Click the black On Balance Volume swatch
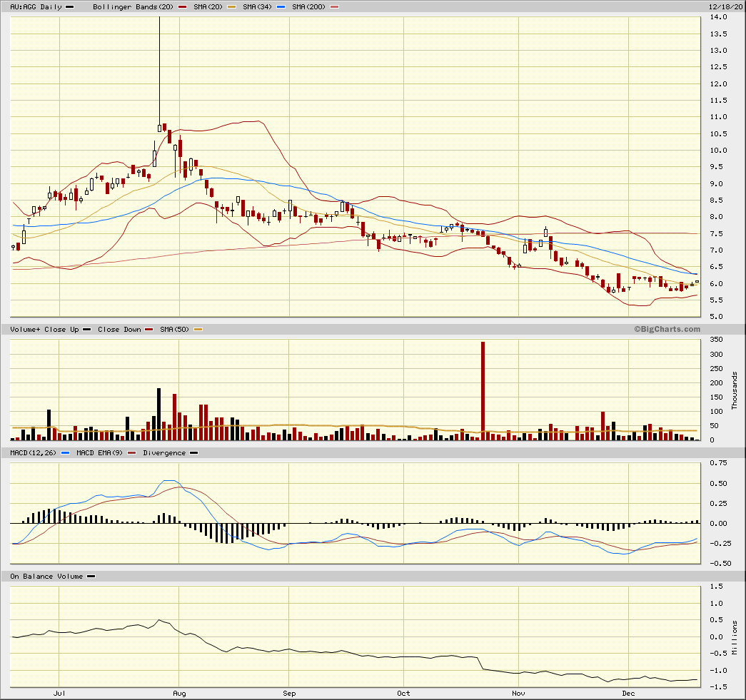 (x=91, y=577)
